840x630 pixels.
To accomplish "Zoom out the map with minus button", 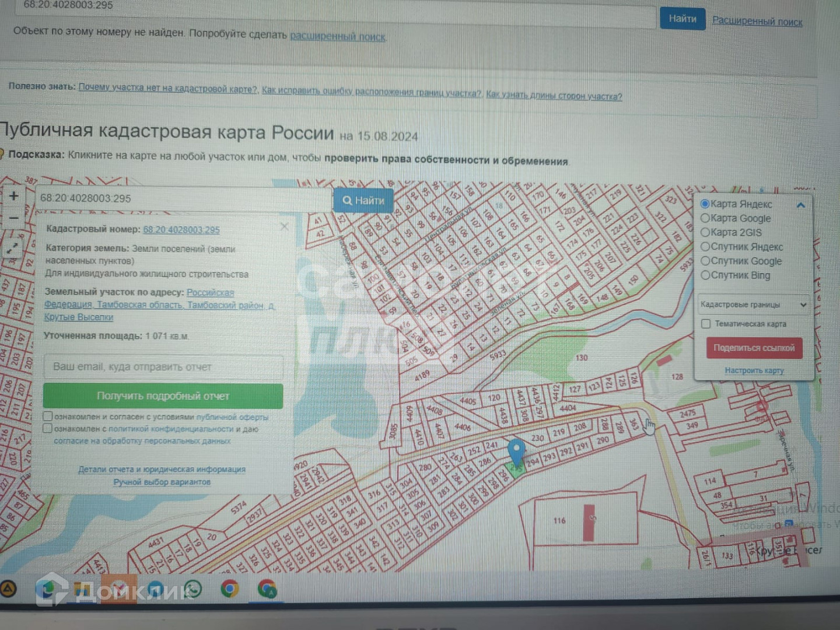I will 14,219.
